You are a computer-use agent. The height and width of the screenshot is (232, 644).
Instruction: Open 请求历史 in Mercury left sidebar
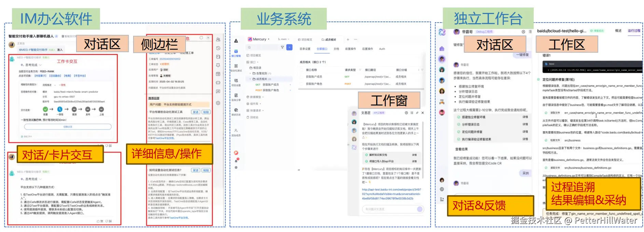pyautogui.click(x=236, y=112)
